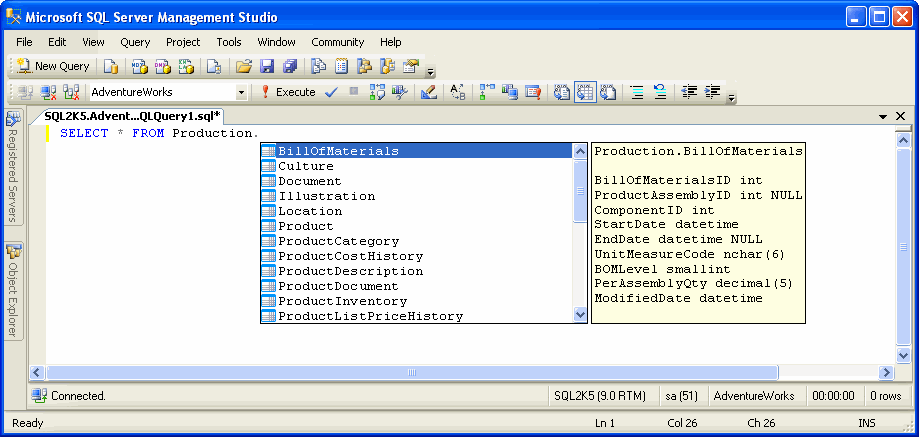Open the File menu
Viewport: 919px width, 437px height.
tap(24, 42)
